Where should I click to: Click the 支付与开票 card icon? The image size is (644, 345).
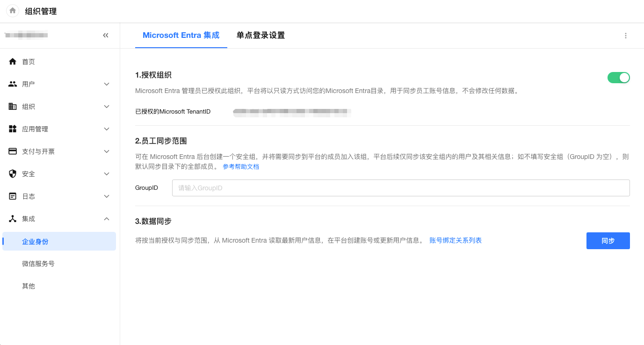[x=13, y=151]
